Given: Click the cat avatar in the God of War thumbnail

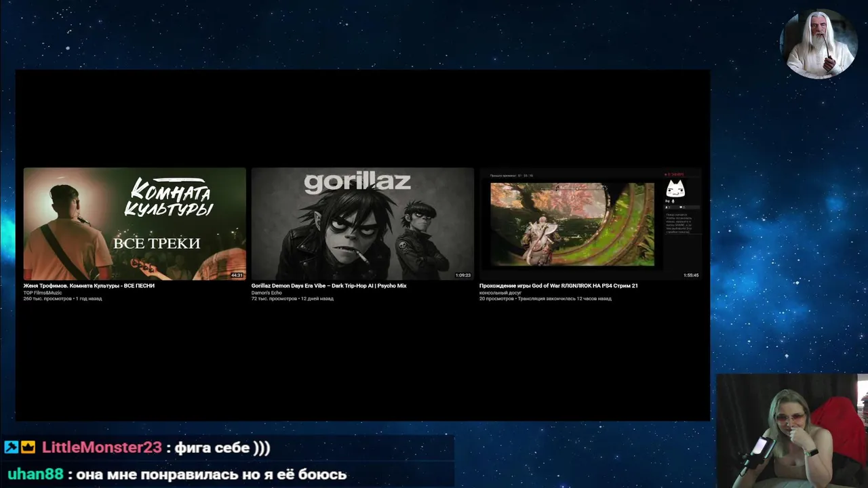Looking at the screenshot, I should click(675, 188).
